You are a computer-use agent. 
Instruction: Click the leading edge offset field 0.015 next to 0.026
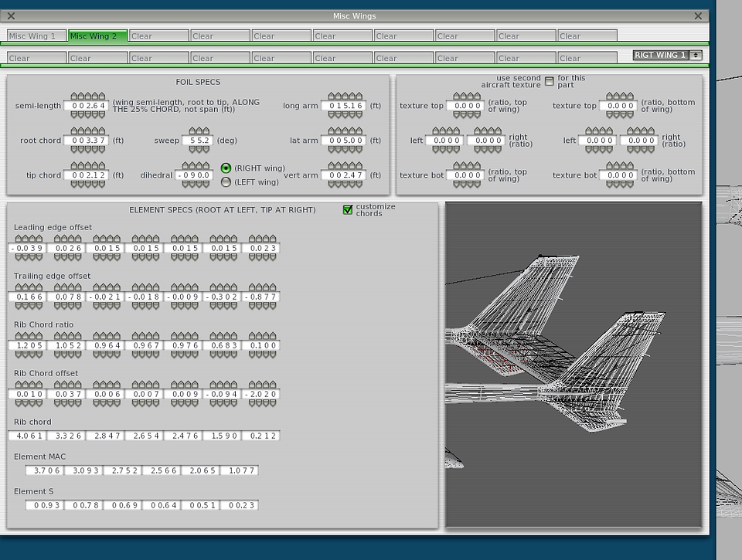coord(107,248)
